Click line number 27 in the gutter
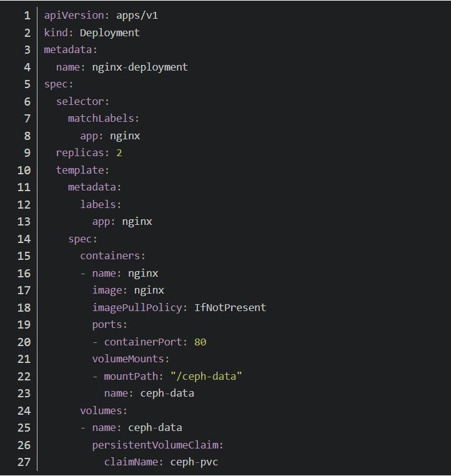The height and width of the screenshot is (476, 451). 24,462
